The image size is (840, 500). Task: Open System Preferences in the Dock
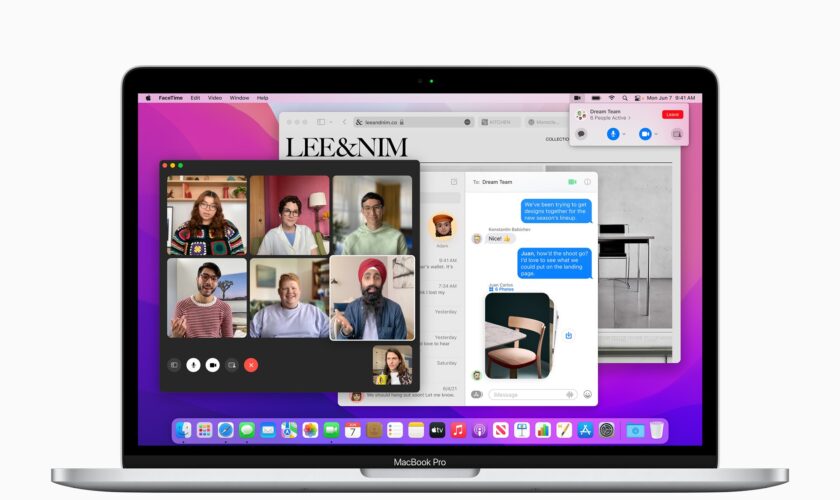606,430
